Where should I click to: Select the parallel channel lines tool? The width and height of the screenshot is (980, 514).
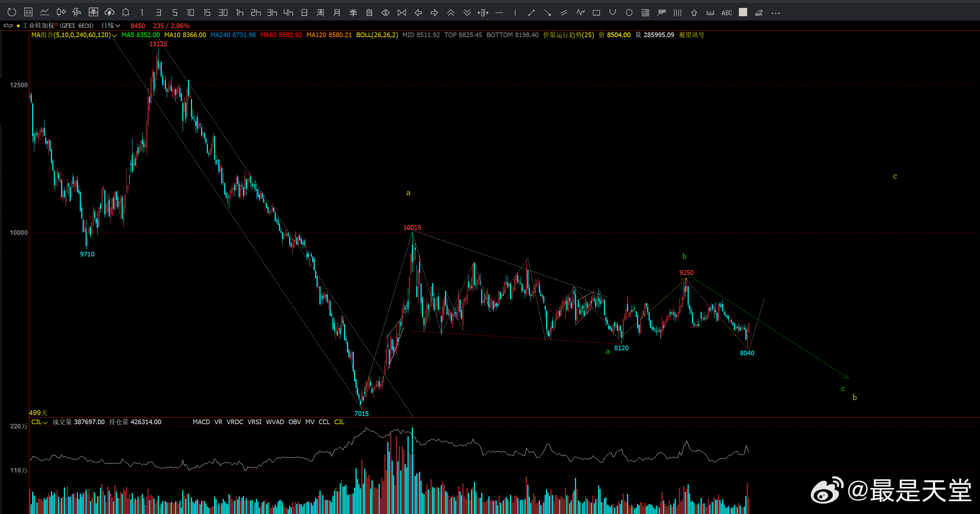click(x=564, y=13)
